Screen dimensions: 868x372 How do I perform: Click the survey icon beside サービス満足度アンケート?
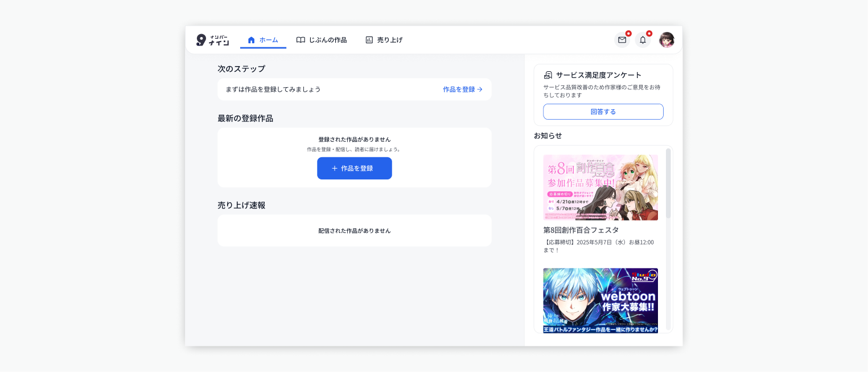(x=548, y=75)
